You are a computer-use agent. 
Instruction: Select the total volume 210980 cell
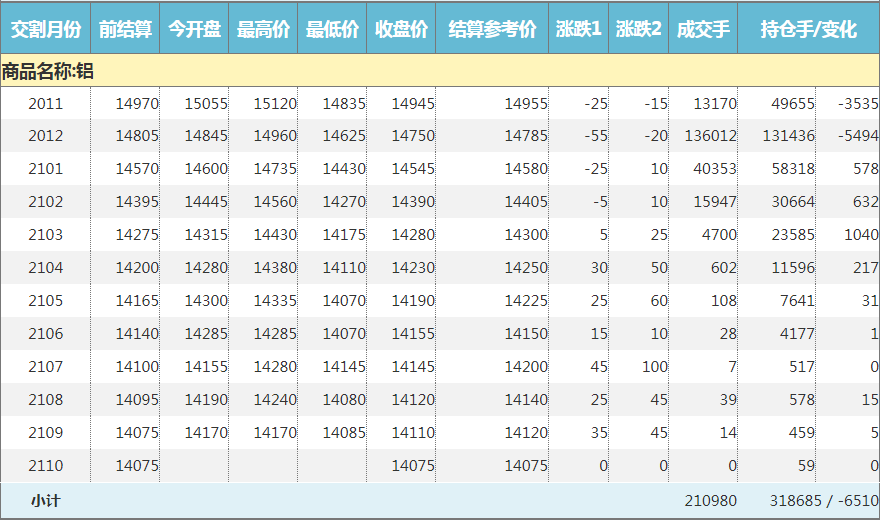[x=710, y=500]
